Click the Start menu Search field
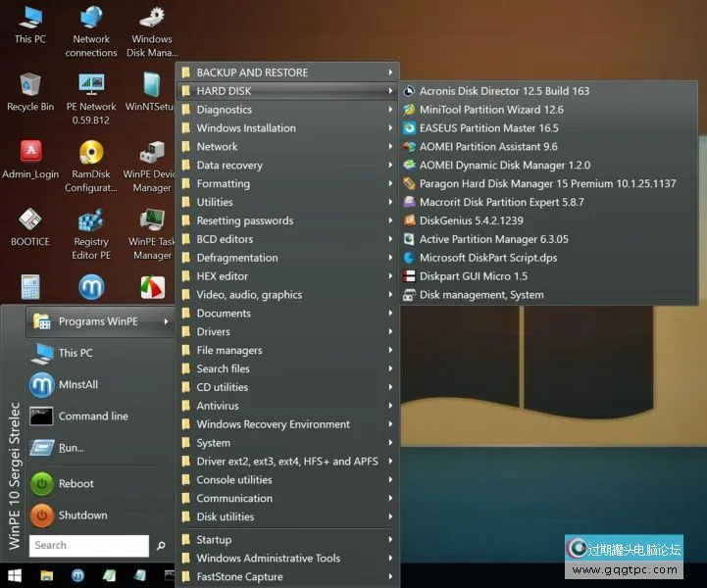 click(88, 546)
